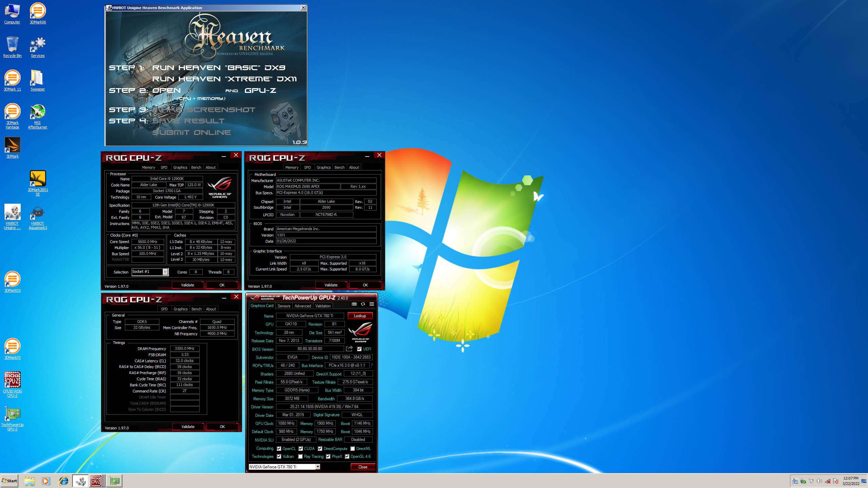Click the Core Speed 5600.0 MHz value
868x488 pixels.
point(148,242)
